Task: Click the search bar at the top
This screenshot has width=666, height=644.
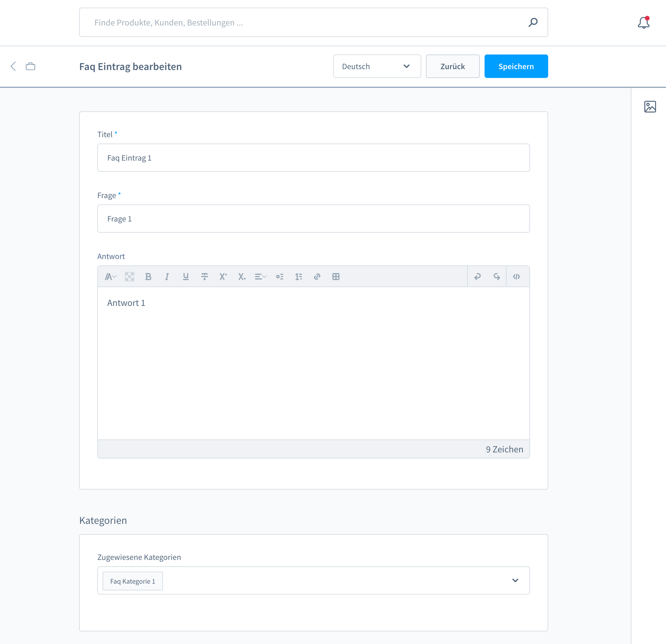Action: pyautogui.click(x=314, y=23)
